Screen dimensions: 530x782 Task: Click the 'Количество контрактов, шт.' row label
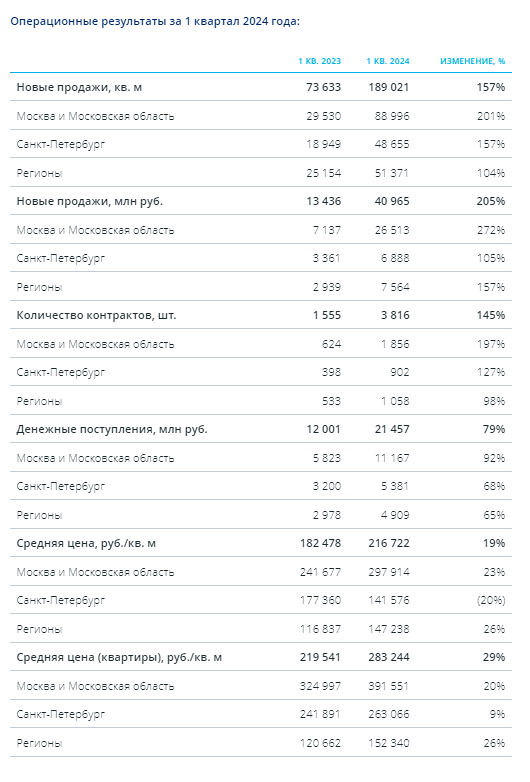coord(96,315)
